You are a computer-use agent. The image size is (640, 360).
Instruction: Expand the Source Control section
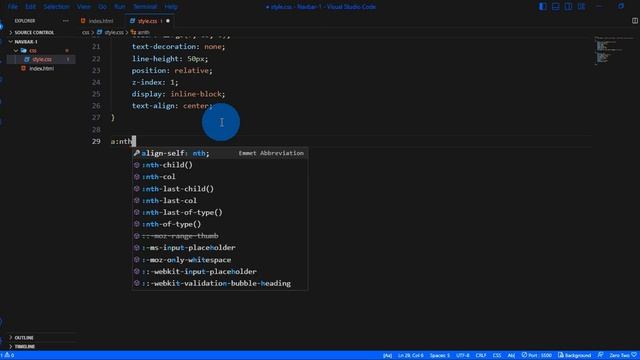click(x=34, y=32)
